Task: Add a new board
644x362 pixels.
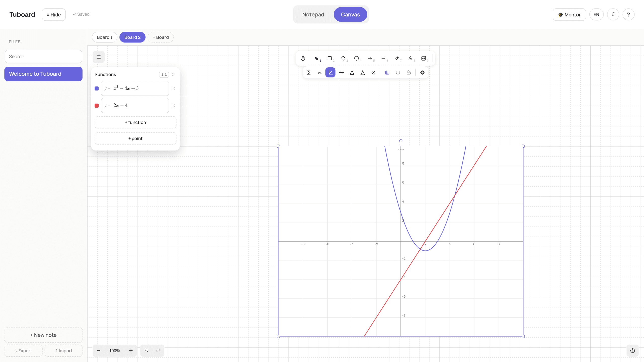Action: 161,37
